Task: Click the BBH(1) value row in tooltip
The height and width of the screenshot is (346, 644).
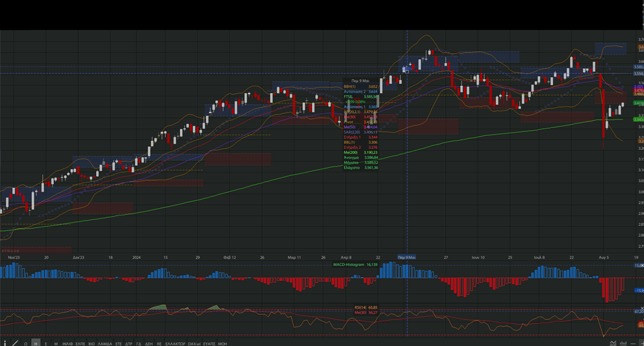Action: (361, 86)
